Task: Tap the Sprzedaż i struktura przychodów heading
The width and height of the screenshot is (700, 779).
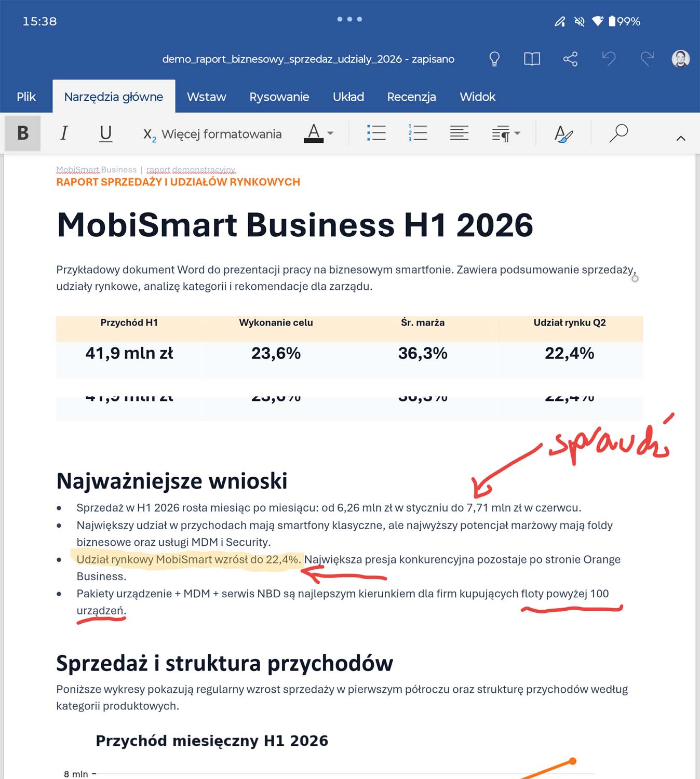Action: (224, 663)
